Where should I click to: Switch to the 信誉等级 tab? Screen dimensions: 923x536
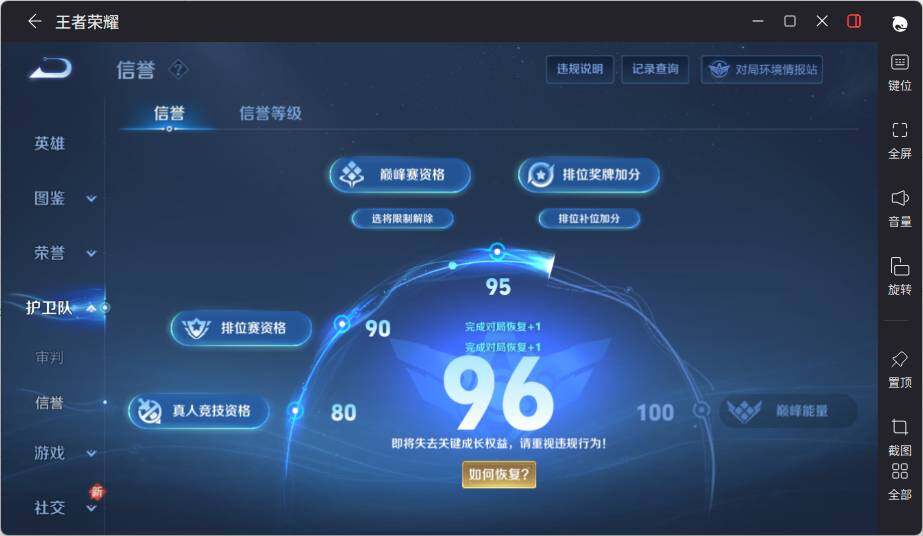(270, 113)
